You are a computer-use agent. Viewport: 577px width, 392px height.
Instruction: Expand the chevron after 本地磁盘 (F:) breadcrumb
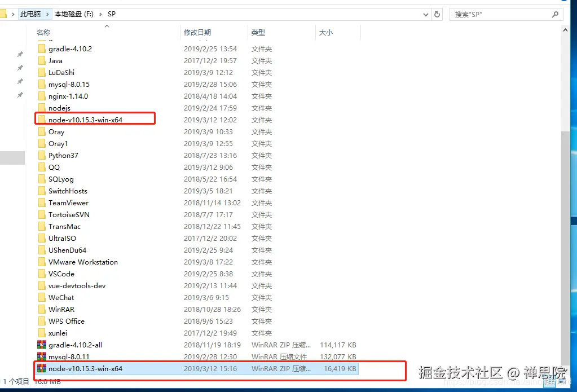click(x=100, y=14)
